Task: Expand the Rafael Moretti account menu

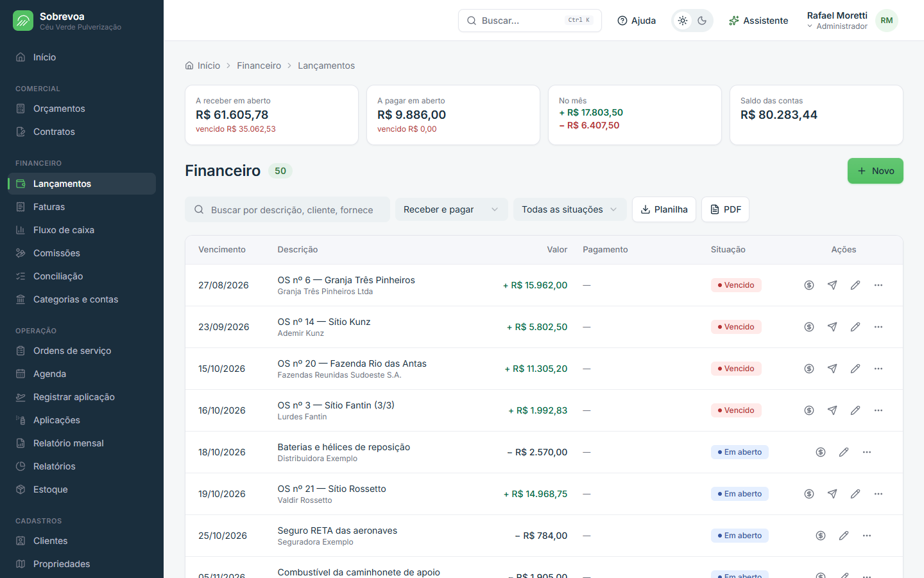Action: point(837,21)
